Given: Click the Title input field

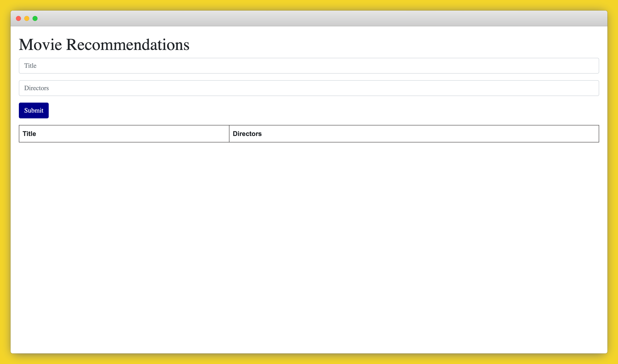Looking at the screenshot, I should coord(309,66).
